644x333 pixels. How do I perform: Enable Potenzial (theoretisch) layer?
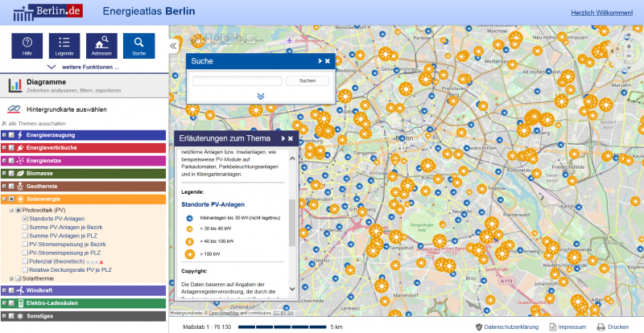[x=25, y=261]
